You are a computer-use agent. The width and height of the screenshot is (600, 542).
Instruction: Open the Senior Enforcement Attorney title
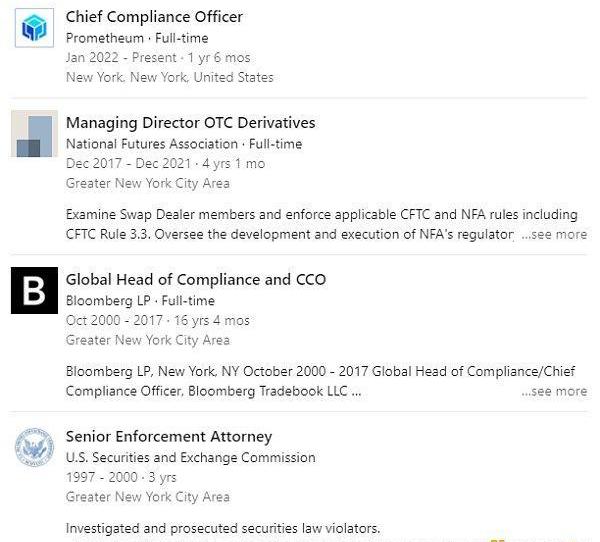point(168,437)
